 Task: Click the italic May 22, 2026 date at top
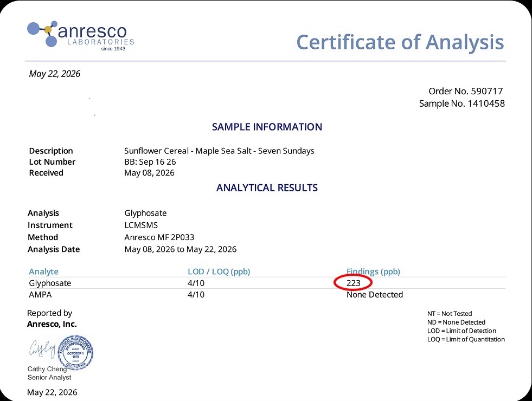coord(55,74)
